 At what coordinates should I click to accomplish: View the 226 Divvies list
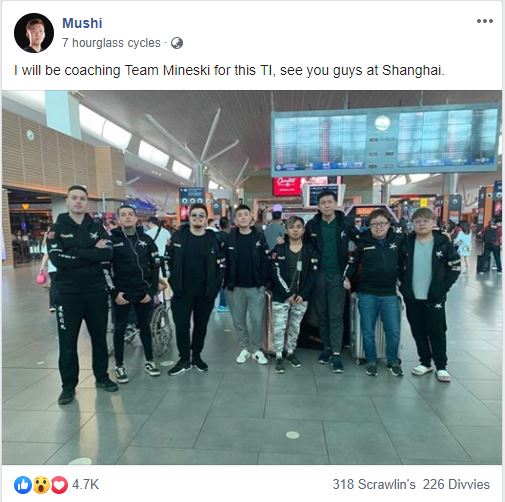[456, 484]
